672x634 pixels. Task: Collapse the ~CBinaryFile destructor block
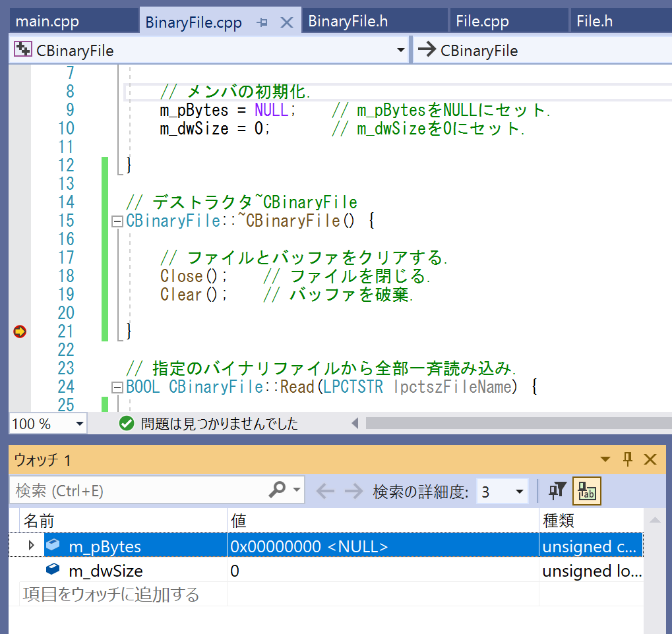pos(117,221)
